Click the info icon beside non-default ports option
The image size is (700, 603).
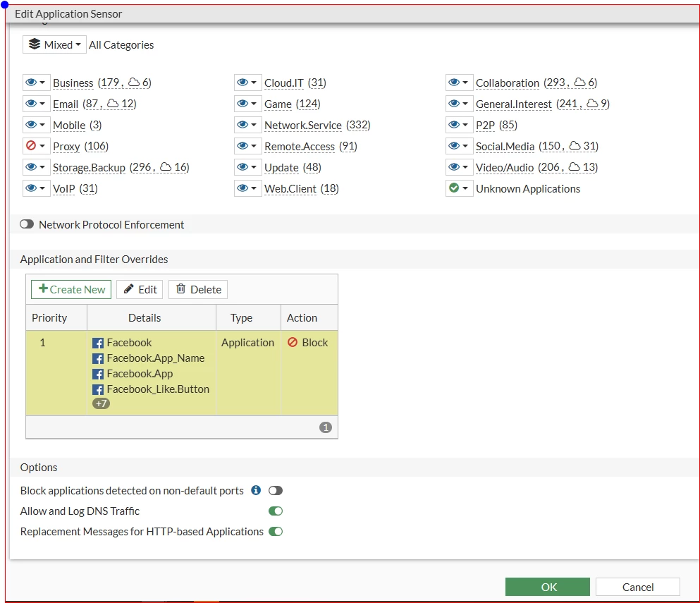point(256,490)
